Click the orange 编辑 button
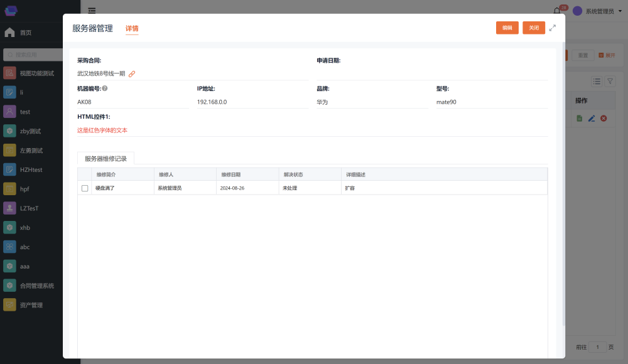Image resolution: width=628 pixels, height=364 pixels. 507,28
